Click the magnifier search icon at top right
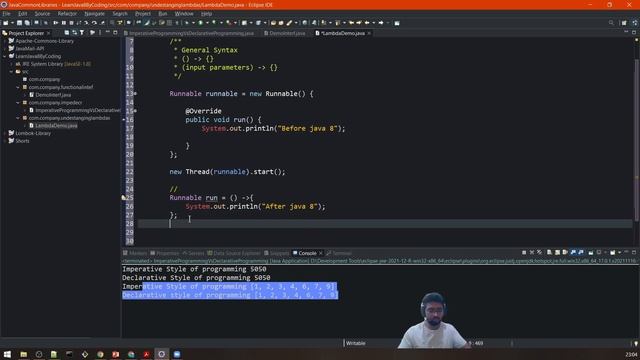 pos(611,23)
